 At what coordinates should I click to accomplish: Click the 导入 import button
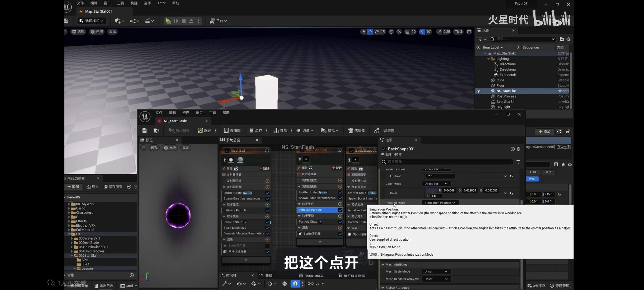[x=93, y=187]
